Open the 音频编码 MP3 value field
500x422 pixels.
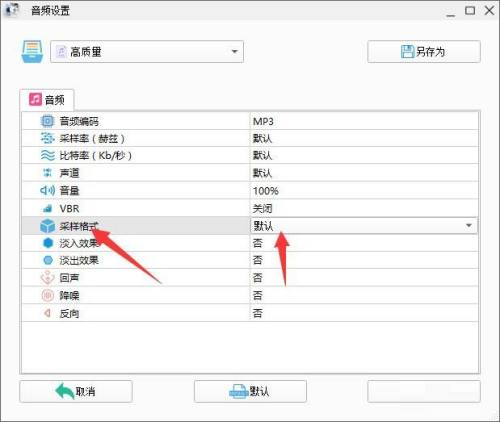364,121
